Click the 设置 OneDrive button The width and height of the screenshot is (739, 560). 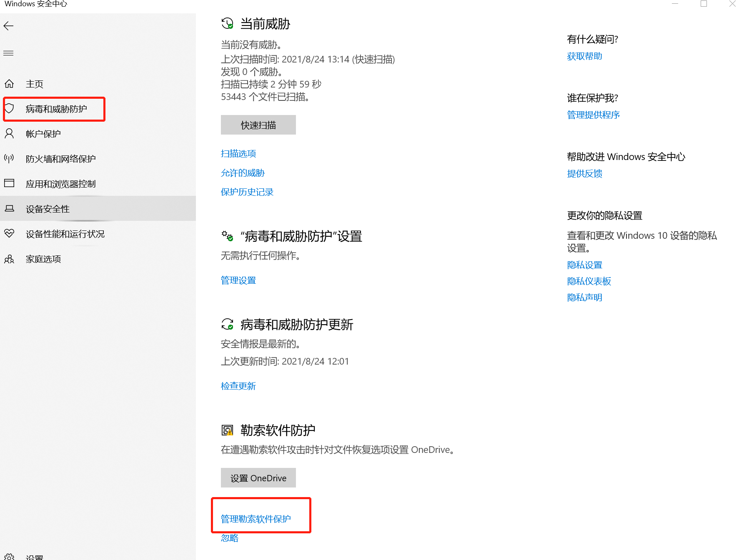click(258, 478)
